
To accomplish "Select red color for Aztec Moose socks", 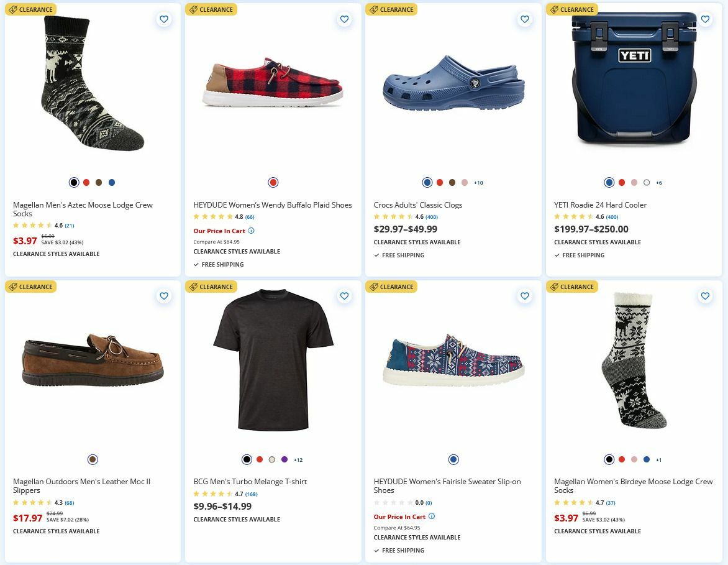I will tap(86, 183).
